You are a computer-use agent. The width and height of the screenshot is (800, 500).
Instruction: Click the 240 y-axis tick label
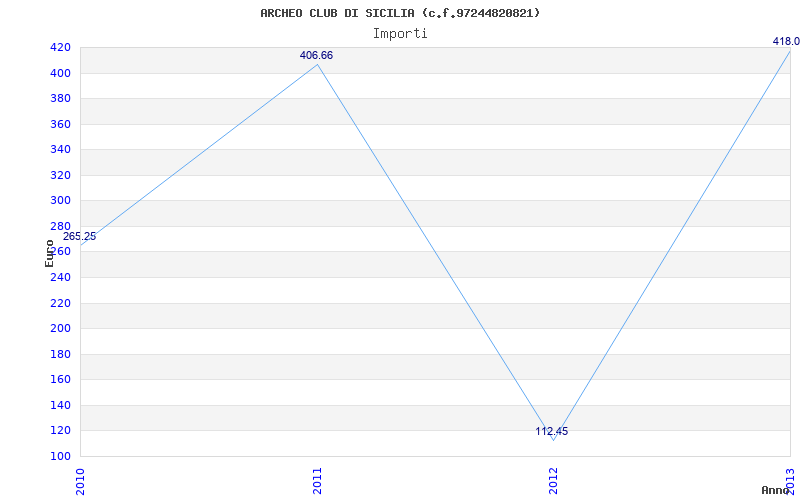pyautogui.click(x=60, y=278)
